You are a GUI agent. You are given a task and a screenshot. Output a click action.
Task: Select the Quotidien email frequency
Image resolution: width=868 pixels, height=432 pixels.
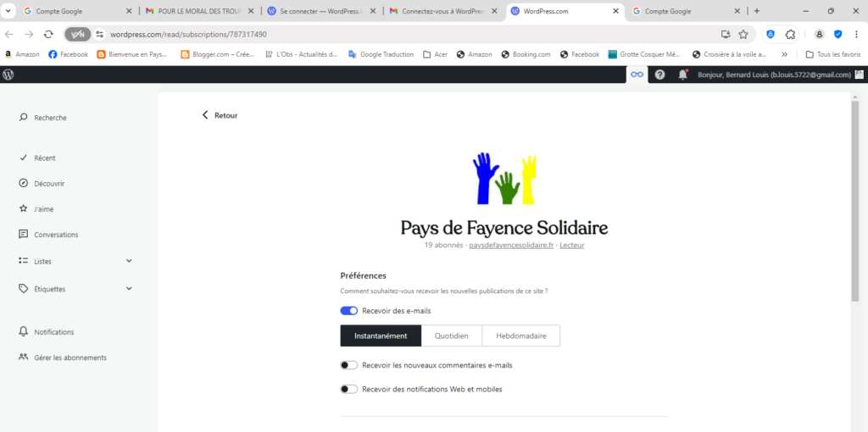coord(452,336)
